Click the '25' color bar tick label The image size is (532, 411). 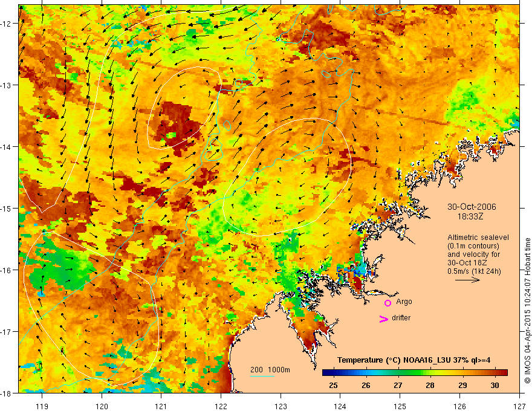coord(333,385)
